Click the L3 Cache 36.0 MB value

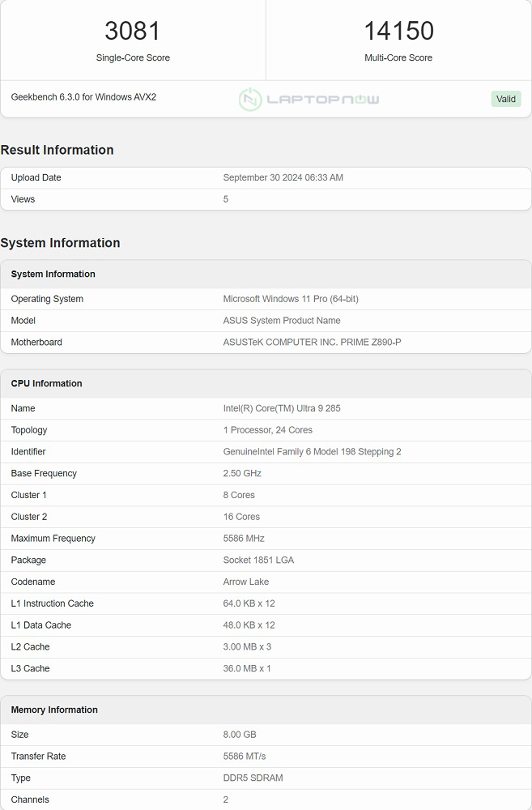247,668
